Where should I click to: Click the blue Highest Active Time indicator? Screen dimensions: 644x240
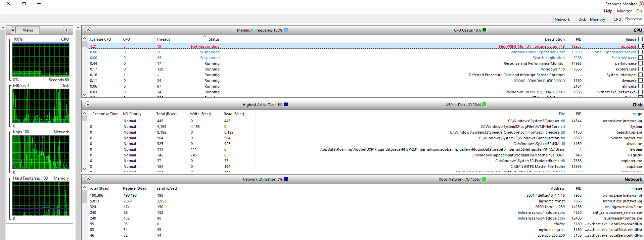286,105
